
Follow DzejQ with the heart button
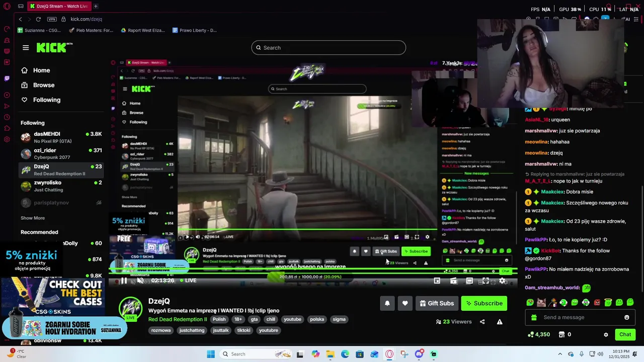(x=405, y=303)
